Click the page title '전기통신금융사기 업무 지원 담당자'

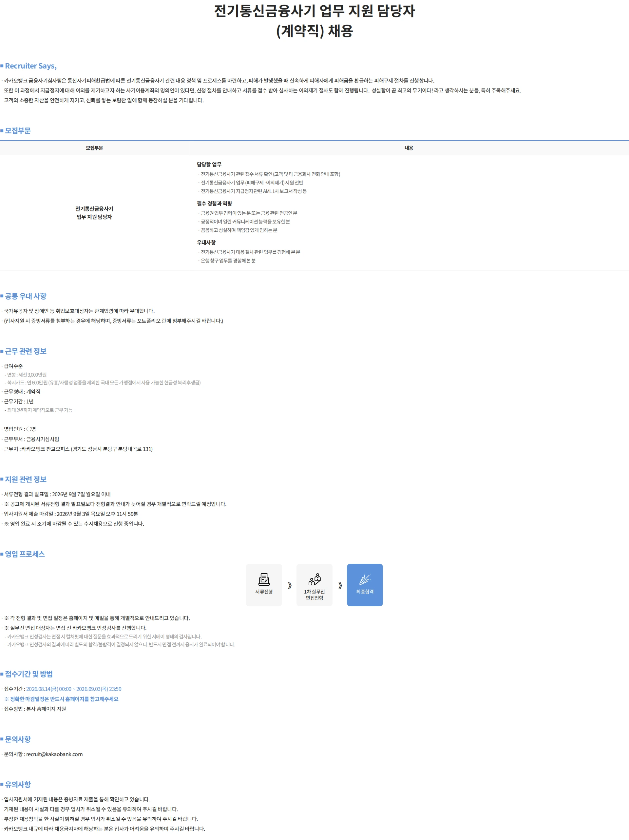(314, 11)
